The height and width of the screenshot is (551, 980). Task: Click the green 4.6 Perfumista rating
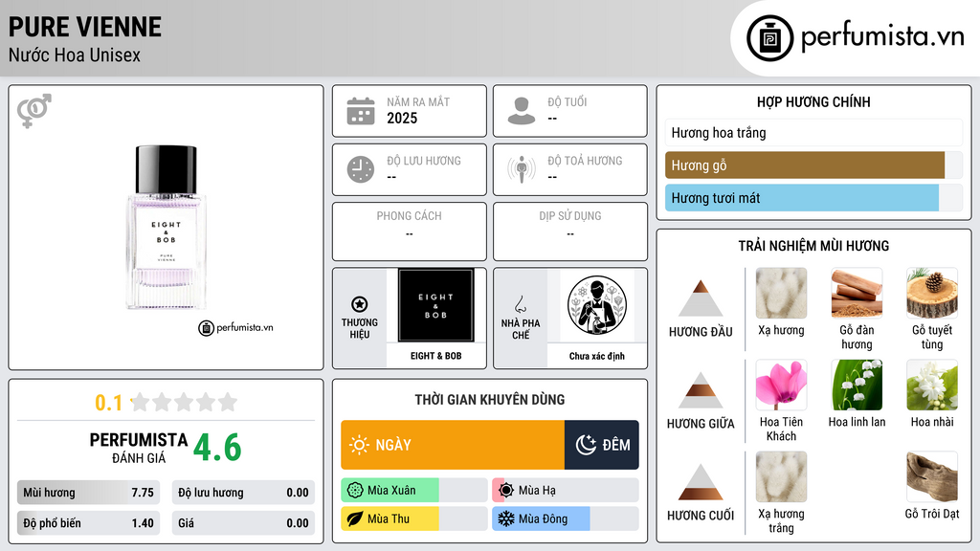tap(217, 448)
